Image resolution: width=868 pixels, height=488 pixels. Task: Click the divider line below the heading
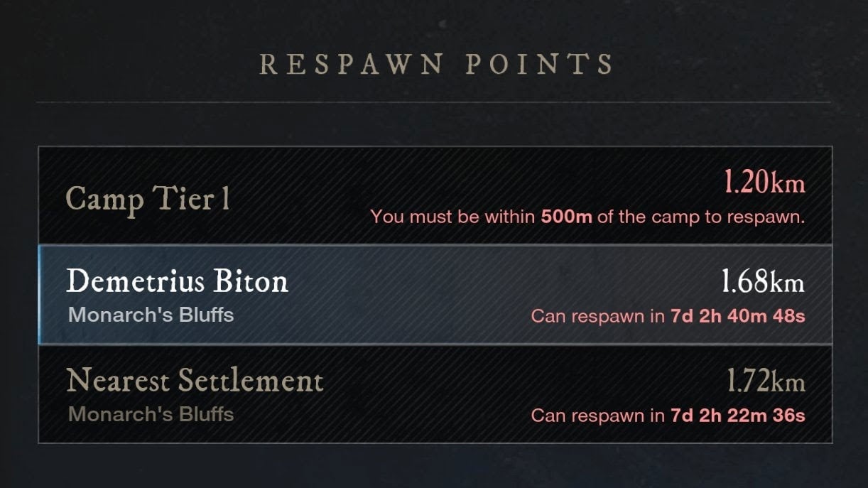point(433,102)
